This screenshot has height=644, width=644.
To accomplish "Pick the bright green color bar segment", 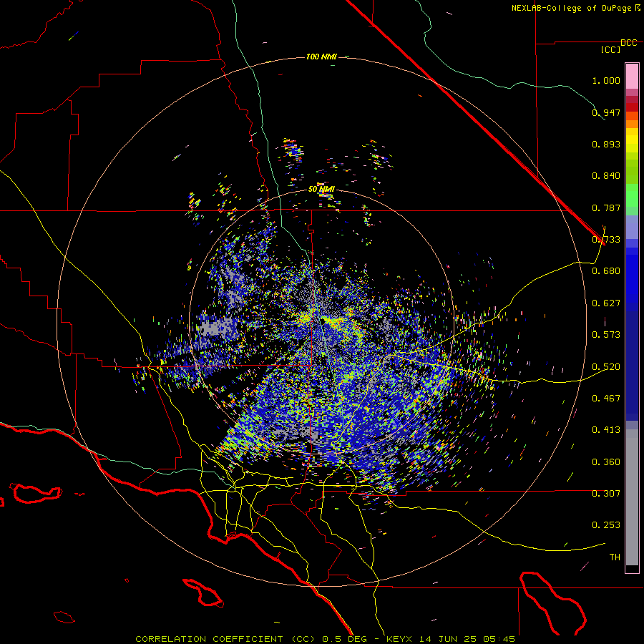I will pos(632,195).
